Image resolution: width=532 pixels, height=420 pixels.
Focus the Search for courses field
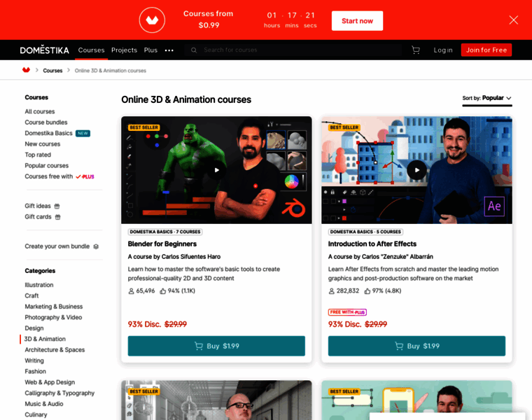coord(293,50)
